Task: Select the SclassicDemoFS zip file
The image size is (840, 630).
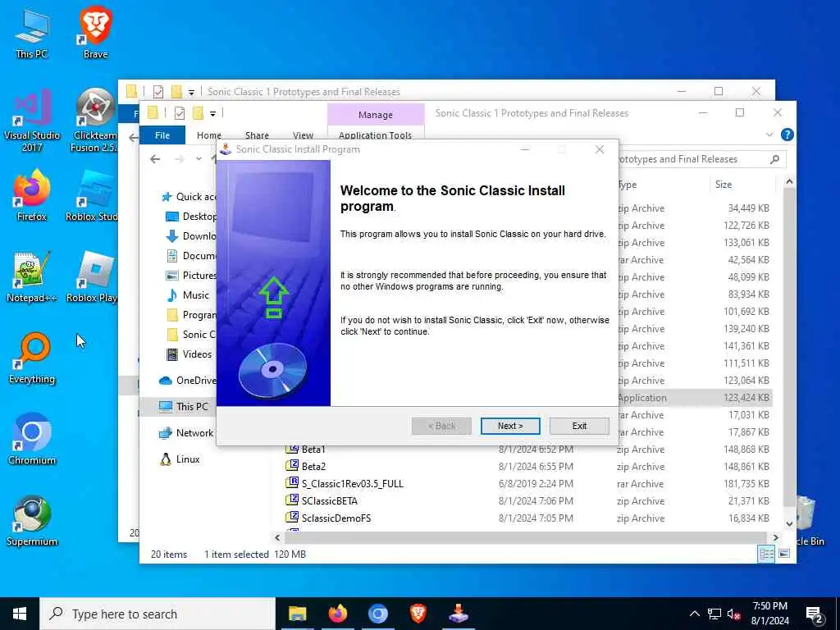Action: coord(328,518)
